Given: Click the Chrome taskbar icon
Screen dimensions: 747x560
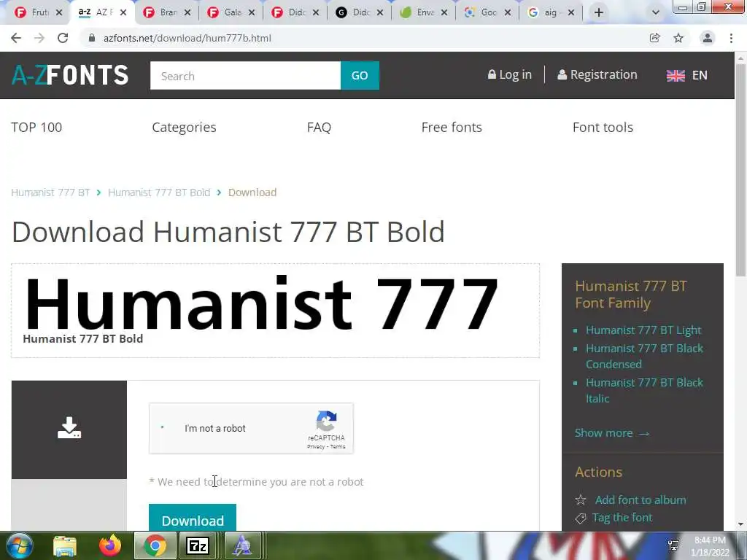Looking at the screenshot, I should 155,545.
